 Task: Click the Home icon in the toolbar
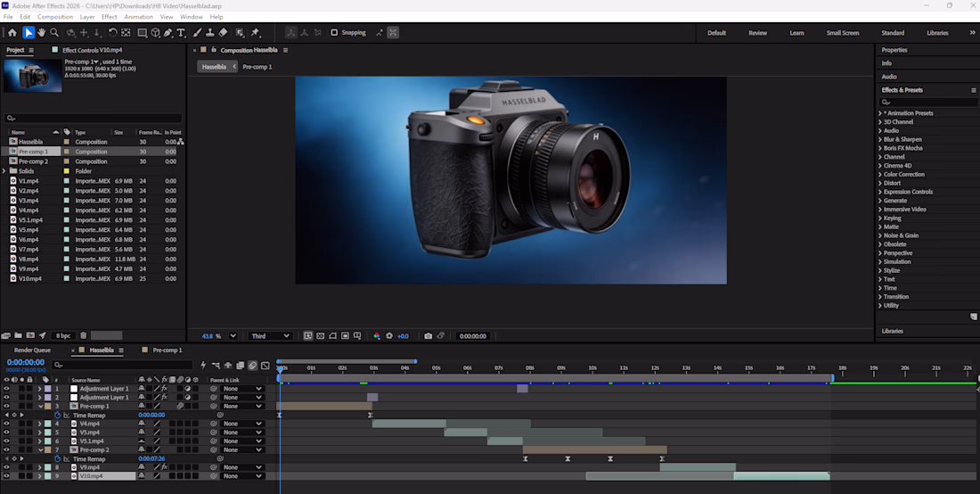[x=12, y=32]
